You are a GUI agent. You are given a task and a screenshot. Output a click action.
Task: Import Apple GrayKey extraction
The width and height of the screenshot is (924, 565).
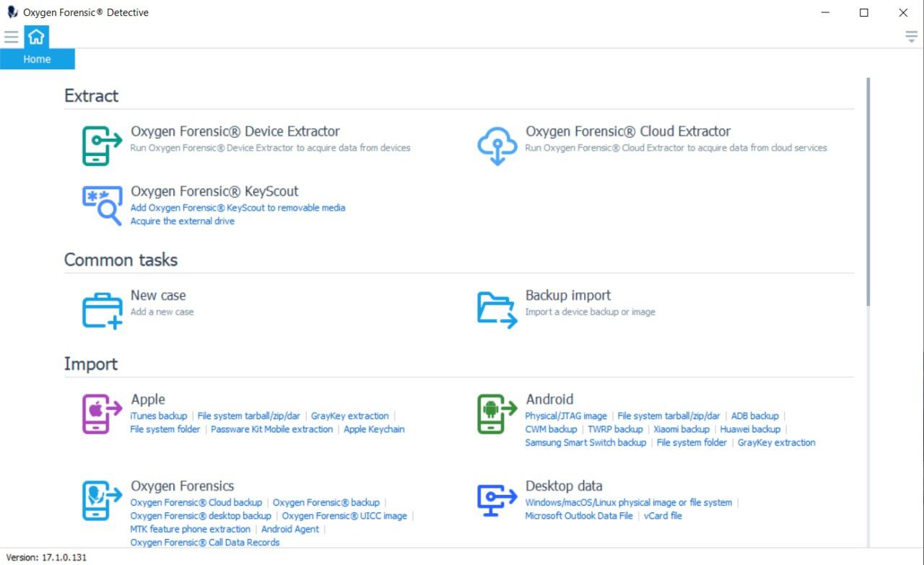350,416
